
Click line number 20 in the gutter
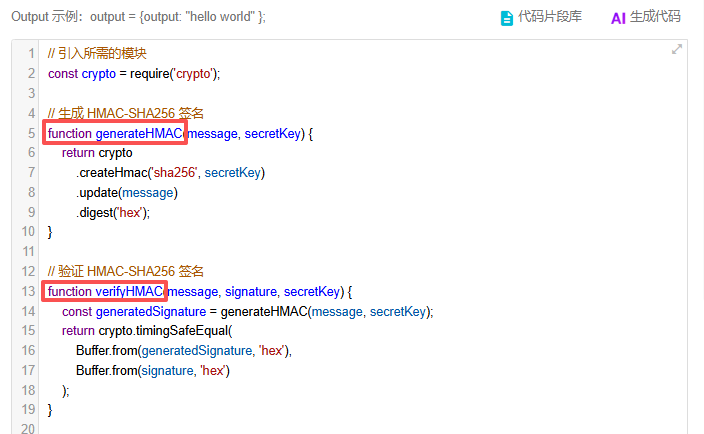29,429
